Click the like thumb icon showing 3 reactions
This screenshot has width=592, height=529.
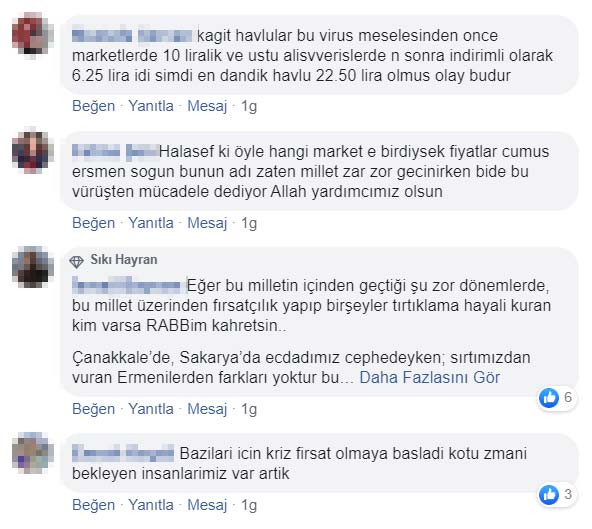[x=549, y=495]
